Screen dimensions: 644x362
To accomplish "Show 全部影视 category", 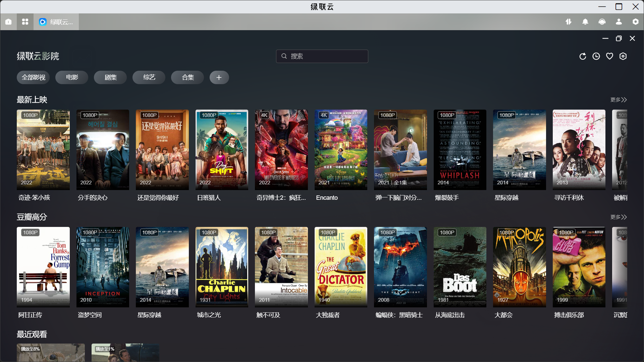I will (33, 77).
